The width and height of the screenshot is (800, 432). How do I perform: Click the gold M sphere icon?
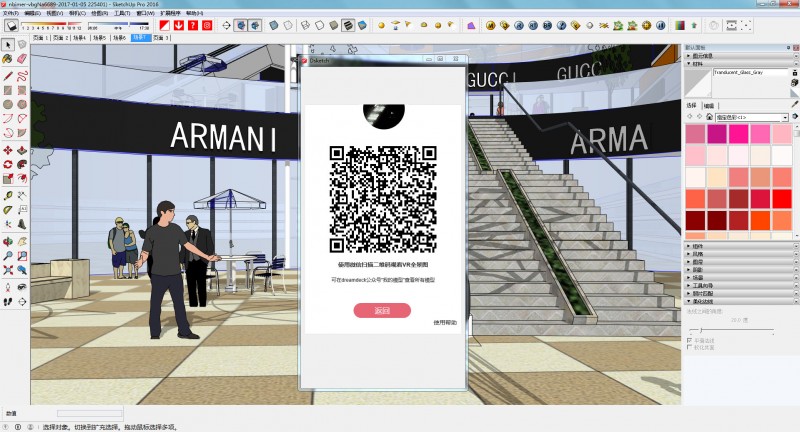(x=490, y=25)
